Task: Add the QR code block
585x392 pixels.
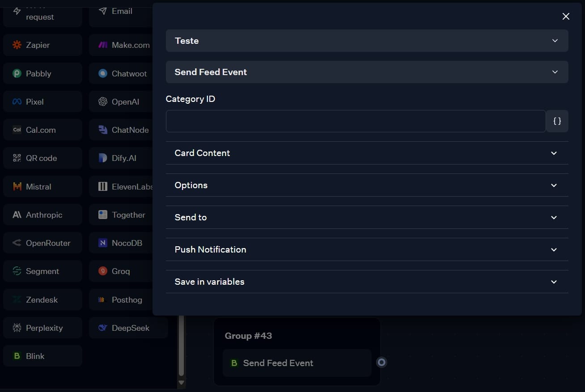Action: [x=42, y=158]
